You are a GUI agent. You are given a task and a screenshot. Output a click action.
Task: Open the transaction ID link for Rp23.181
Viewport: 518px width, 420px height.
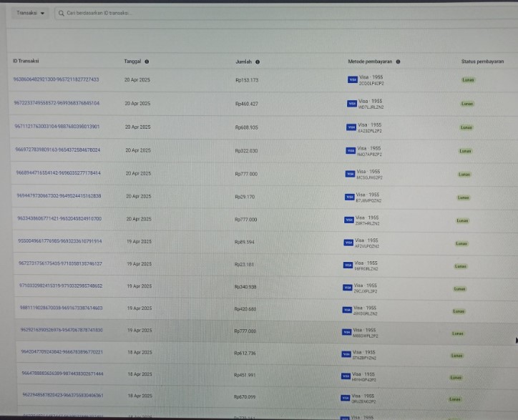click(60, 264)
